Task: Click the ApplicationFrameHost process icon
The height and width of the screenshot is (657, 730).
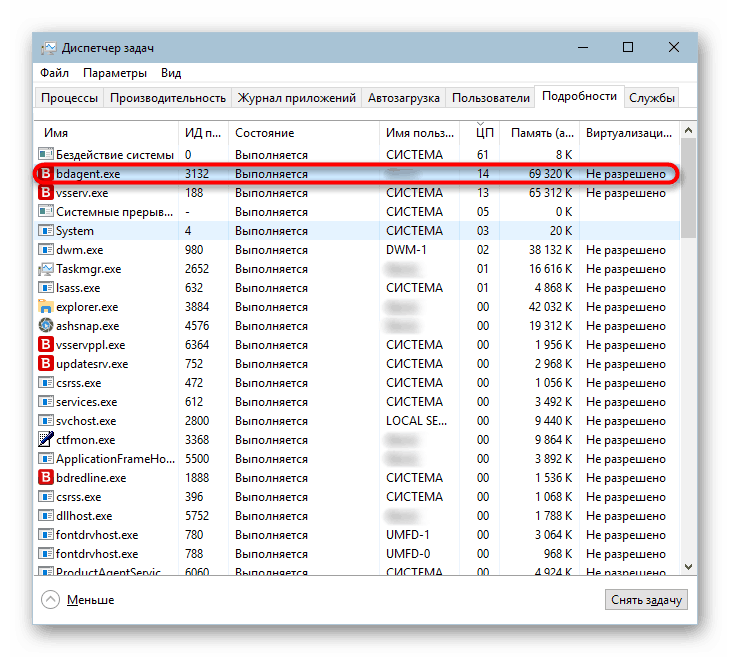Action: click(46, 459)
